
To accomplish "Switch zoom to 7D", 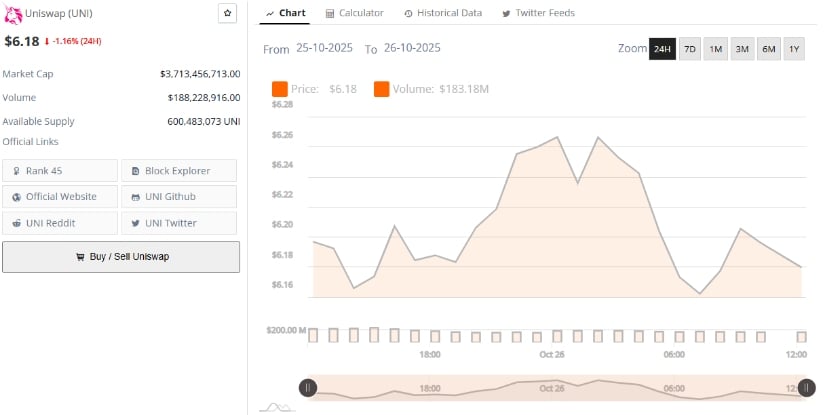I will pos(689,49).
